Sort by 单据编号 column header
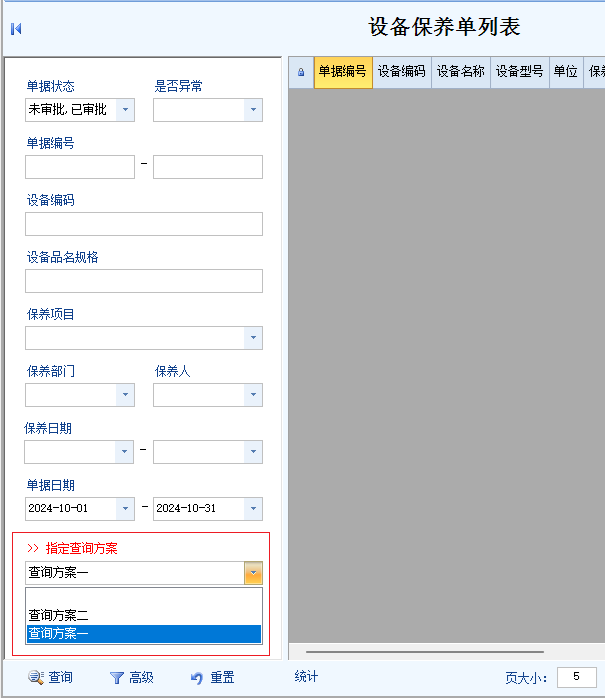Screen dimensions: 605x698 pyautogui.click(x=342, y=72)
